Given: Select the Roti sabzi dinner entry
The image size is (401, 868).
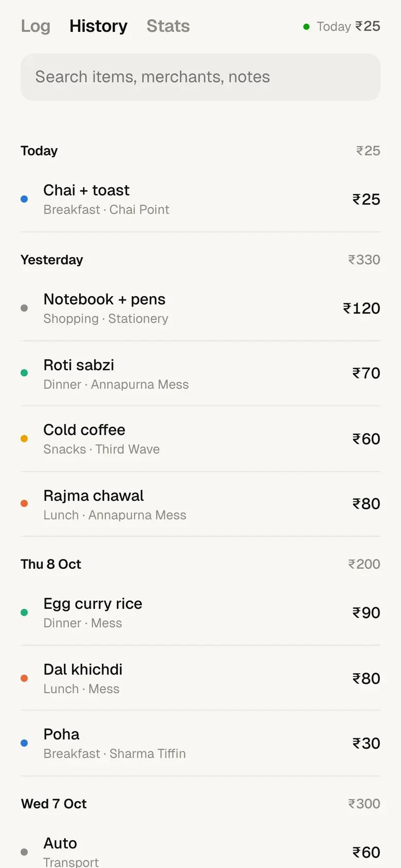Looking at the screenshot, I should [x=200, y=373].
